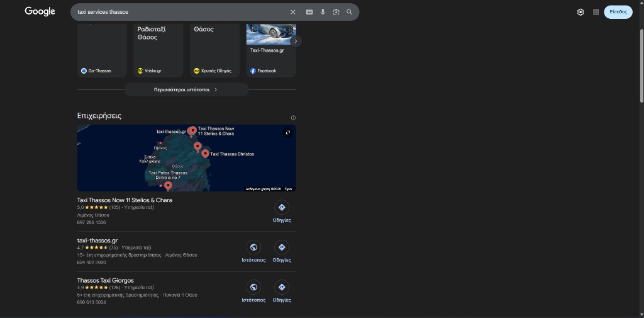Select the Taxi Thassos Now map pin

tap(192, 131)
